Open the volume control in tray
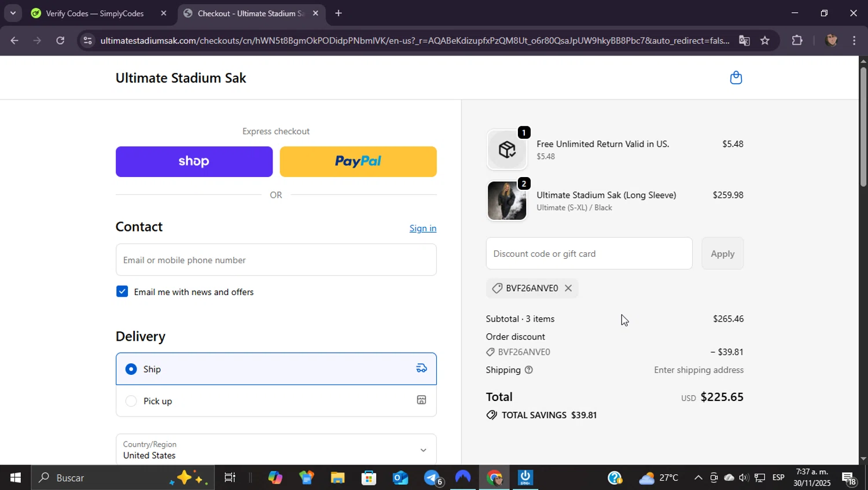Image resolution: width=868 pixels, height=490 pixels. 744,478
